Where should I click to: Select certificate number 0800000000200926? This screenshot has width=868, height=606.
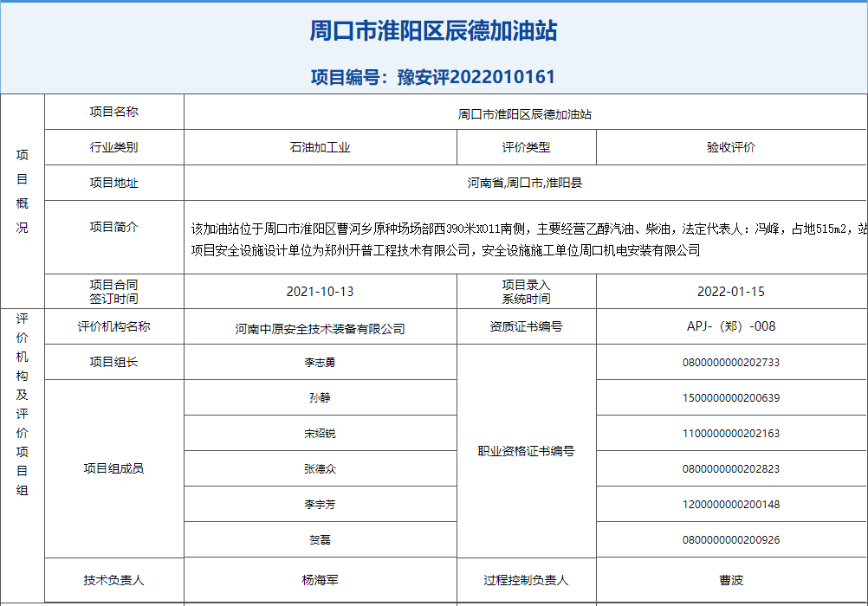coord(731,539)
